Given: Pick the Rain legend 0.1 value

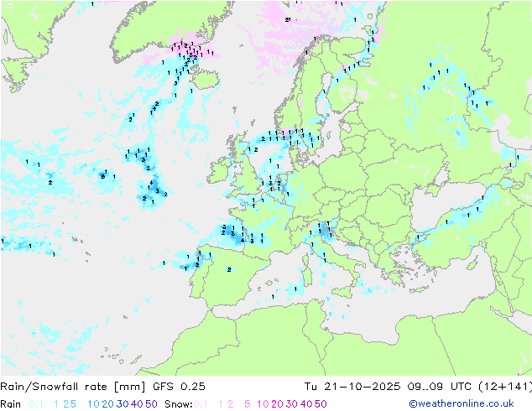Looking at the screenshot, I should point(36,404).
